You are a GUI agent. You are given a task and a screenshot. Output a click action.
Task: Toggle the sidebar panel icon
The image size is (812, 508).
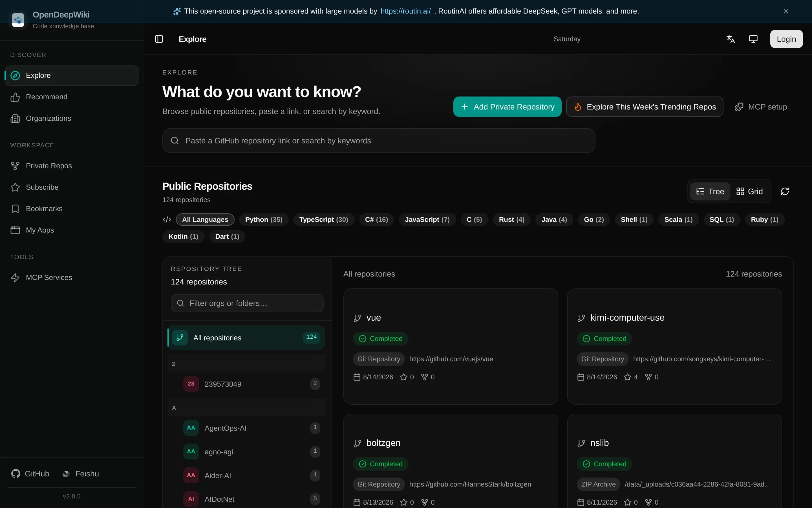(159, 39)
